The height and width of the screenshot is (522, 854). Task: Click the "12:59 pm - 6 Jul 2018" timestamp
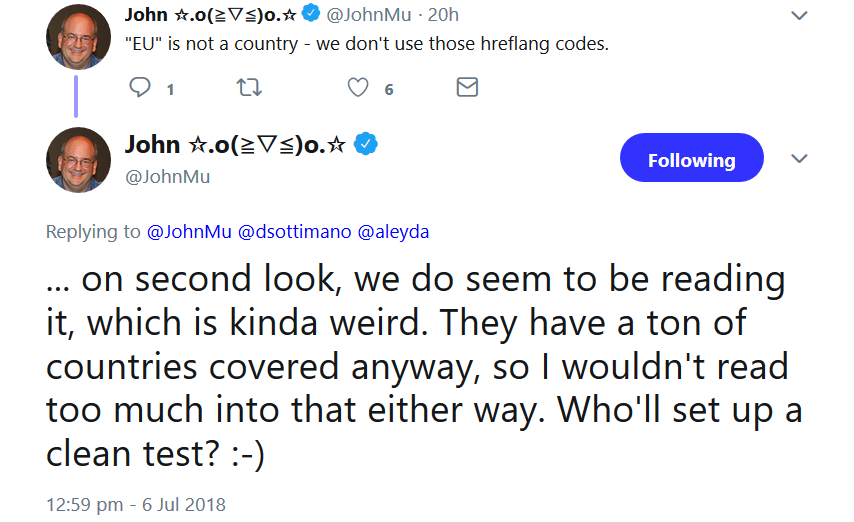(136, 503)
